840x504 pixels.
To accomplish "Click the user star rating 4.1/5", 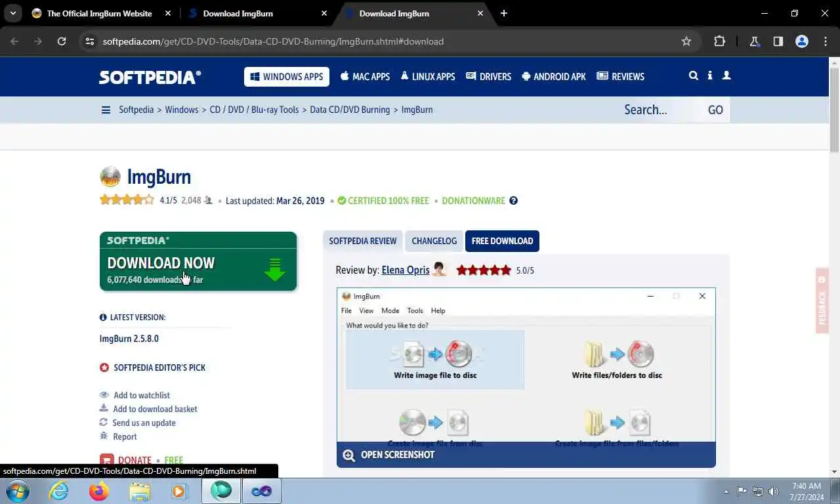I will pos(127,200).
